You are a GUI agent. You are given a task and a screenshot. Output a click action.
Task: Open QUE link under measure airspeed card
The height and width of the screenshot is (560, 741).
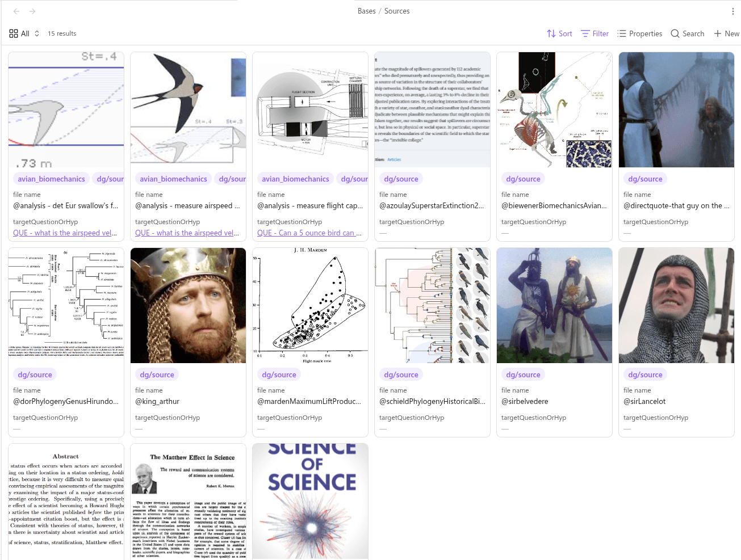(x=187, y=233)
